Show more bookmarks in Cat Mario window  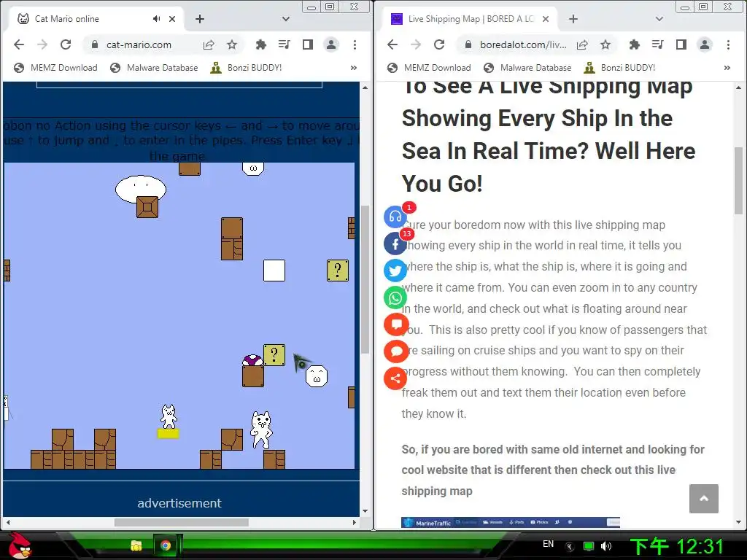click(354, 68)
